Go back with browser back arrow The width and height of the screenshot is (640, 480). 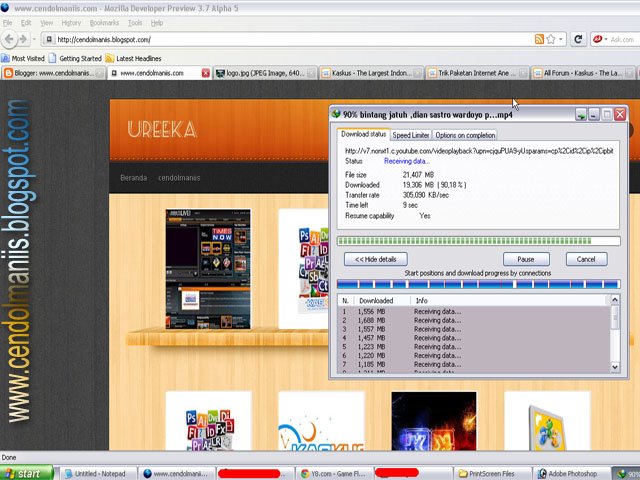[x=9, y=39]
